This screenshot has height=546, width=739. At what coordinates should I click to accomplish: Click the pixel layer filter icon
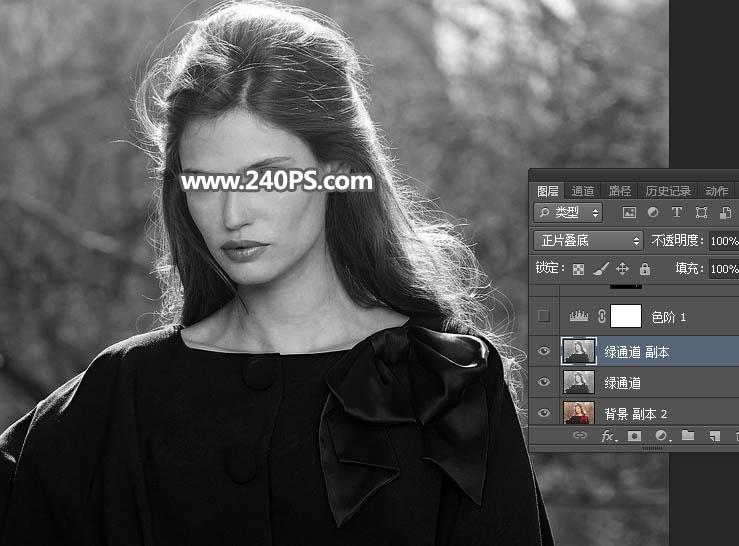click(x=629, y=212)
